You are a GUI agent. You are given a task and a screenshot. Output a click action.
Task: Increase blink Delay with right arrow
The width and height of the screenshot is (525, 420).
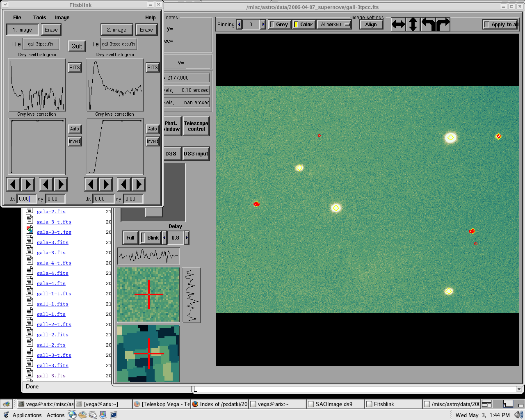pos(187,238)
